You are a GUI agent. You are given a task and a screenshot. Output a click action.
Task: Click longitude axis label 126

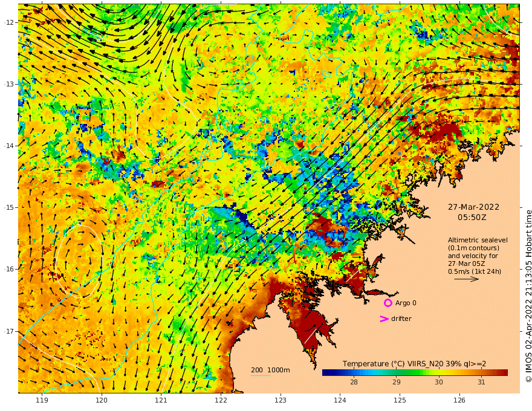pos(459,401)
